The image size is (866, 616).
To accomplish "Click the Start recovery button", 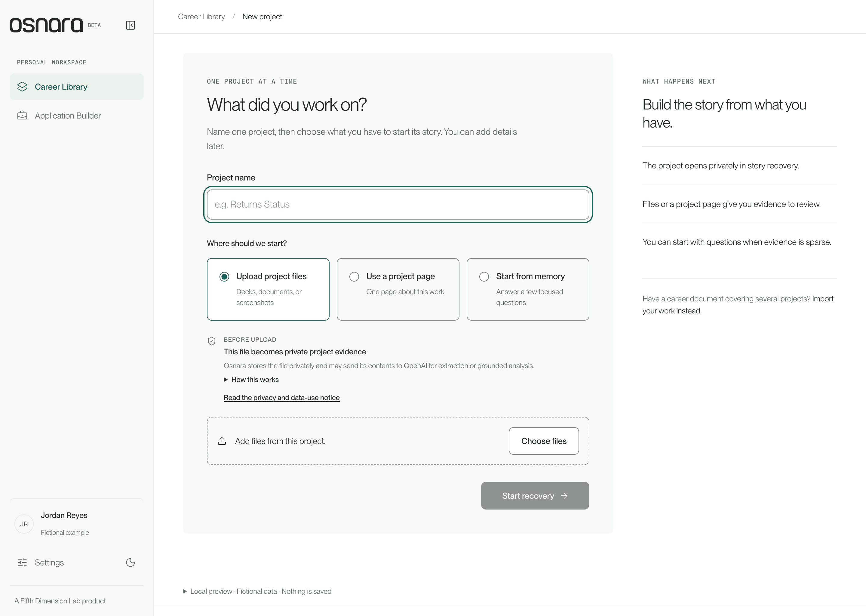I will tap(535, 495).
